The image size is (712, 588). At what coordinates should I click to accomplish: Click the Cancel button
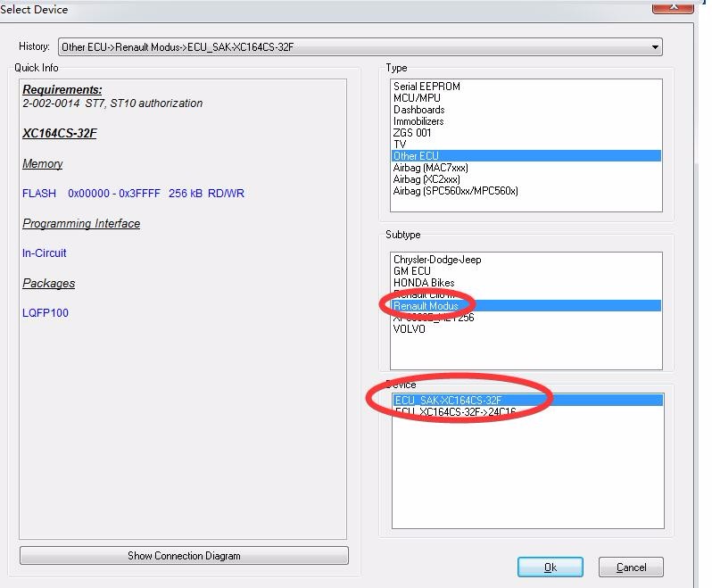click(x=631, y=567)
